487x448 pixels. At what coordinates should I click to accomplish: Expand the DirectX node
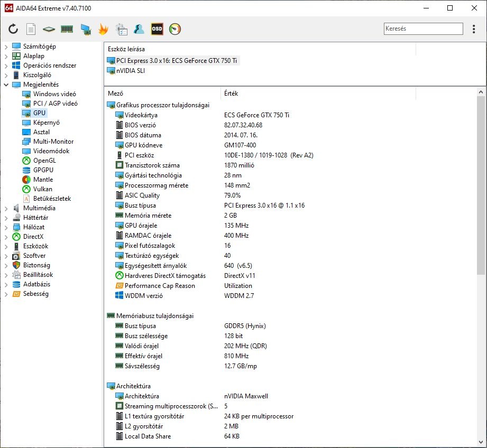click(x=6, y=237)
